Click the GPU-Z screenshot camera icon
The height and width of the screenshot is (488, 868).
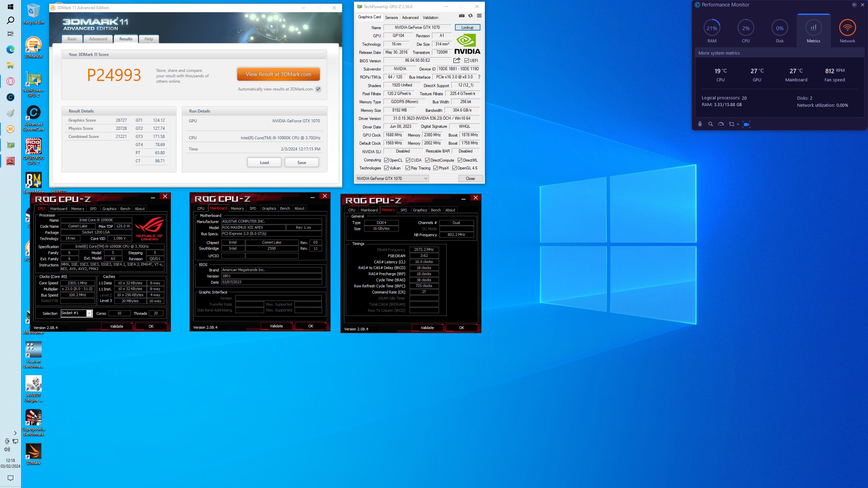tap(461, 16)
